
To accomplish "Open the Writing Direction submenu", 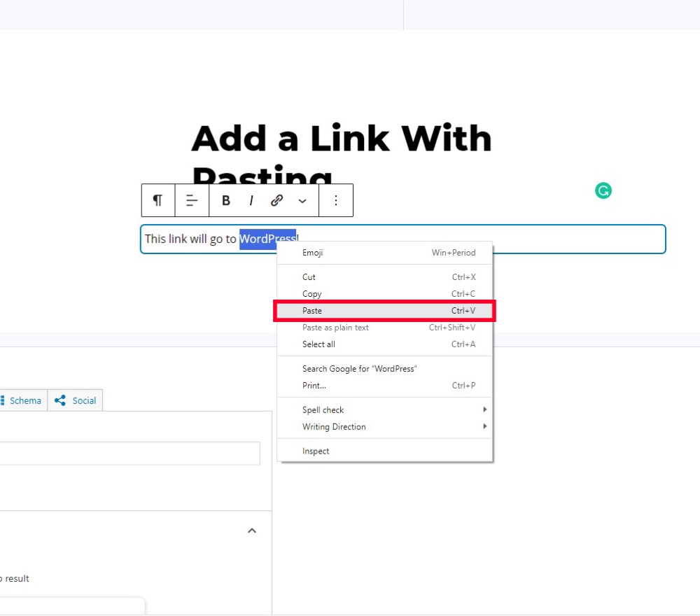I will click(334, 427).
